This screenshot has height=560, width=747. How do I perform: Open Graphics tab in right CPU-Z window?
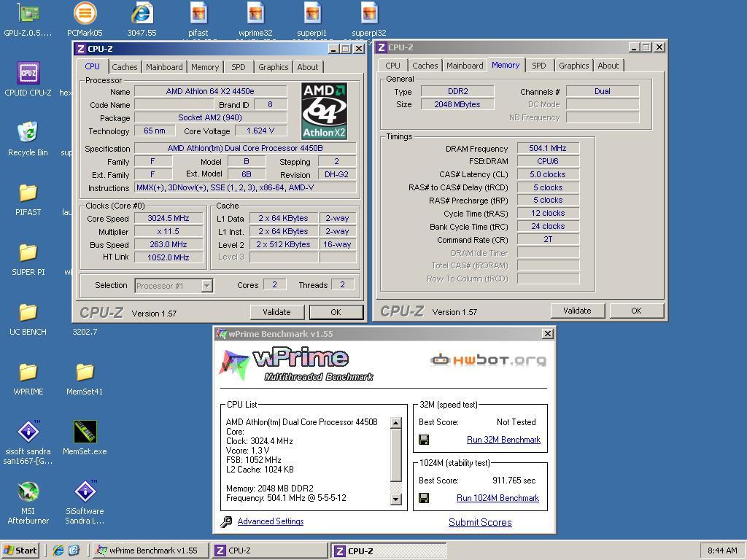[573, 66]
